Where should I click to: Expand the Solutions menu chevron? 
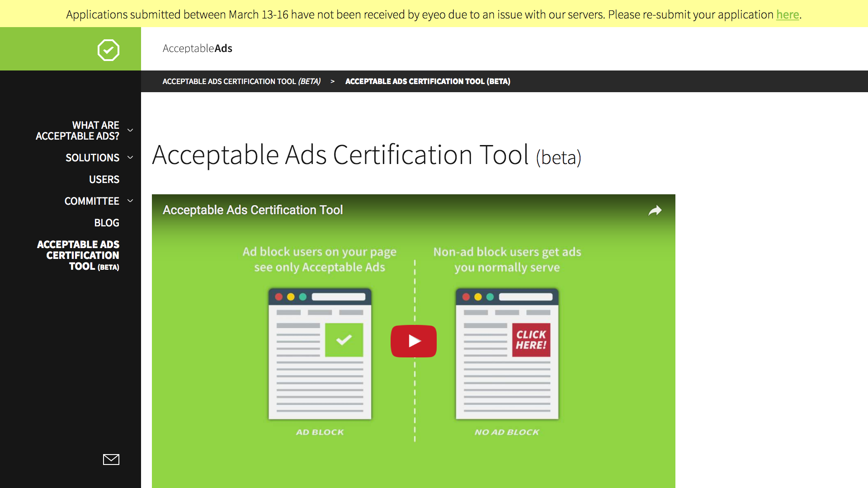(x=130, y=157)
